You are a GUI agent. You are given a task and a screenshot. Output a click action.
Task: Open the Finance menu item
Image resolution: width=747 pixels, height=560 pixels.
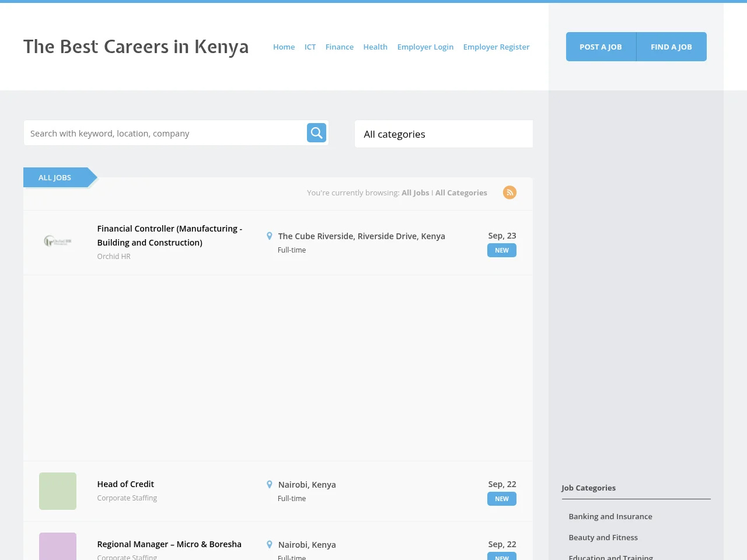pos(340,47)
